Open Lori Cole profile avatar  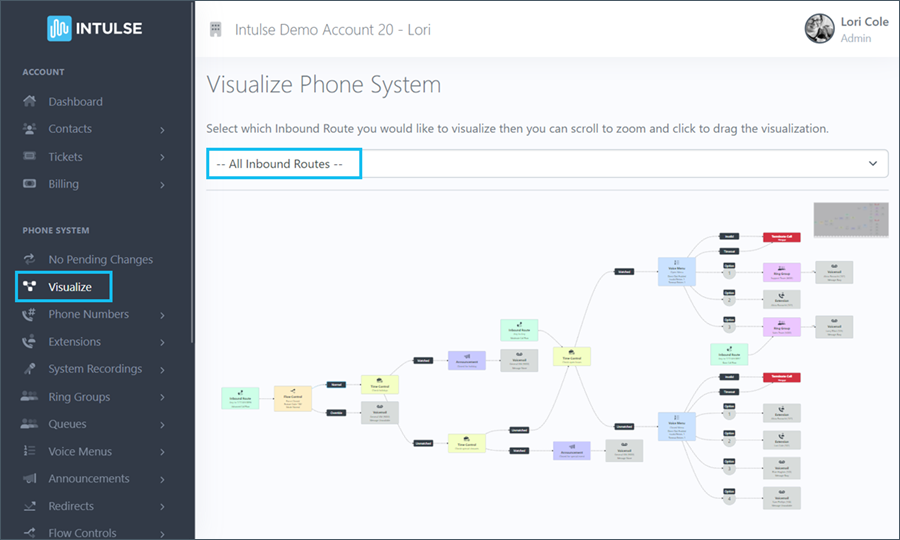click(x=819, y=29)
